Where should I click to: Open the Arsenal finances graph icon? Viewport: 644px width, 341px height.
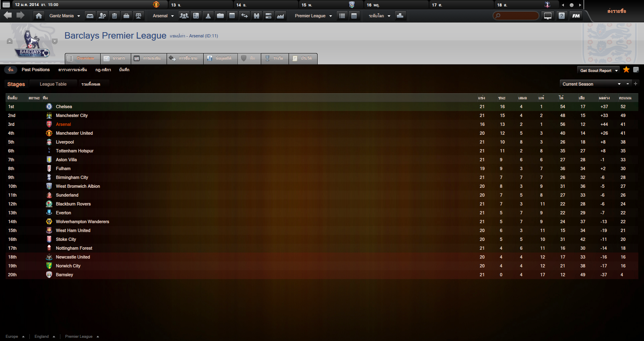[281, 16]
